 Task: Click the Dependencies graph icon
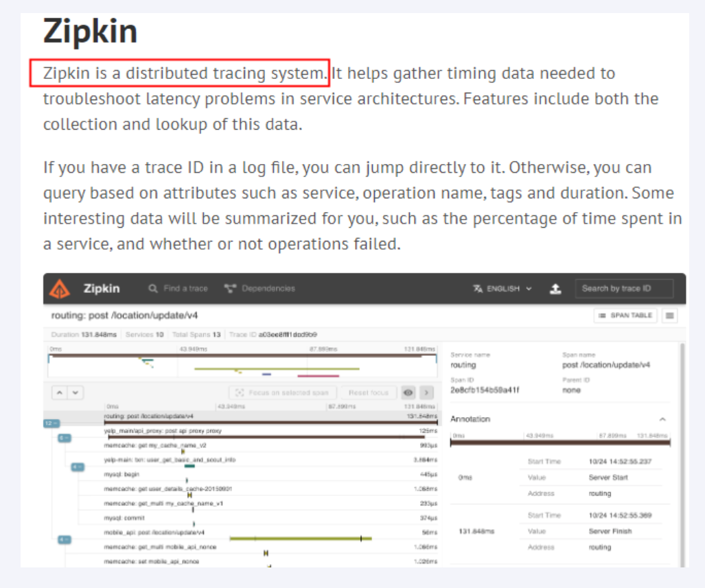pos(230,289)
